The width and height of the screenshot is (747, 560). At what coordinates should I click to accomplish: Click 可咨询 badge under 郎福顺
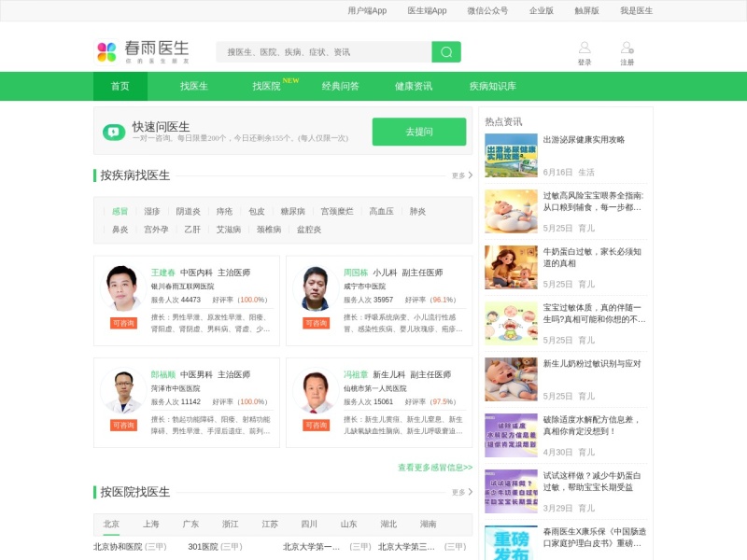[123, 426]
